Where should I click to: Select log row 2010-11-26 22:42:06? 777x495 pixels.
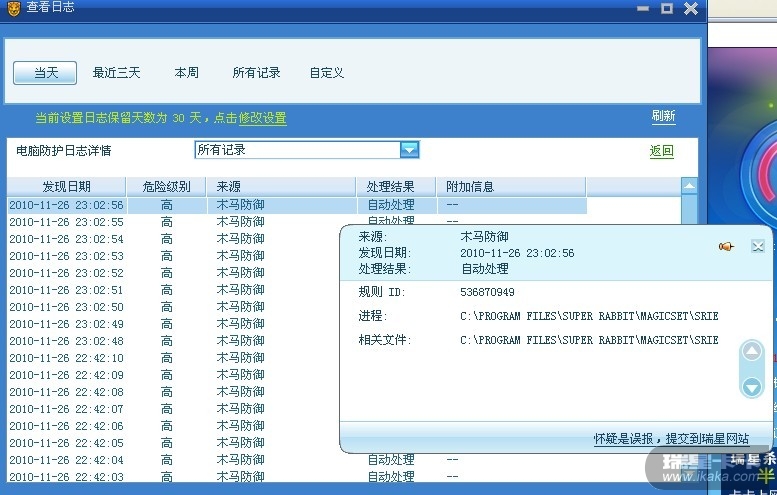coord(173,426)
